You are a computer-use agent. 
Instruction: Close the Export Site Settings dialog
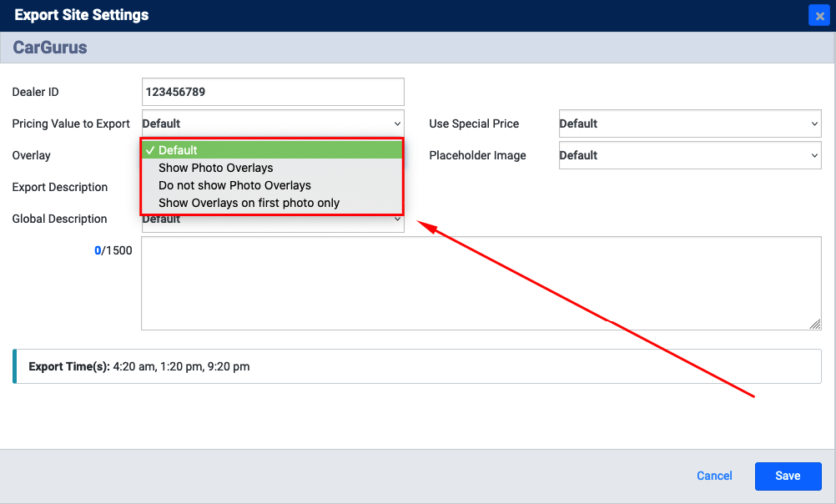(819, 16)
